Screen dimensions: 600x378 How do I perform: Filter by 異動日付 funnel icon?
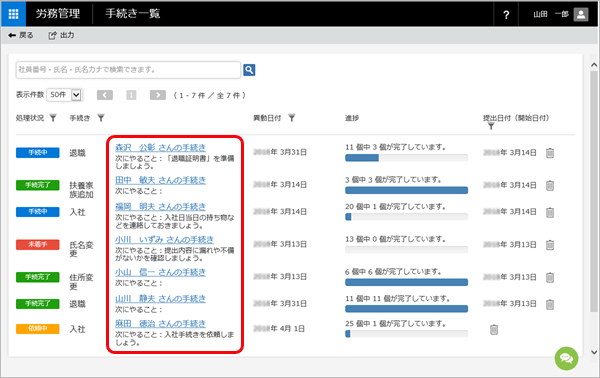tap(292, 118)
